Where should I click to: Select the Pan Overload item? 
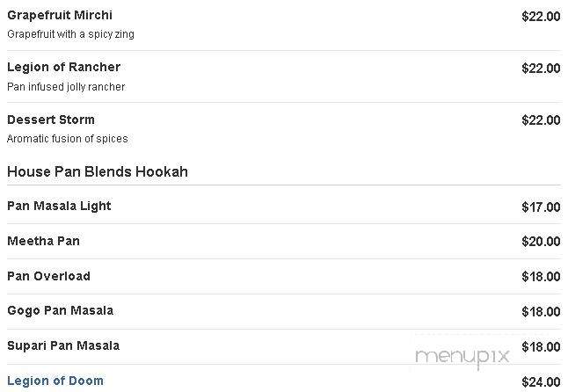[48, 276]
